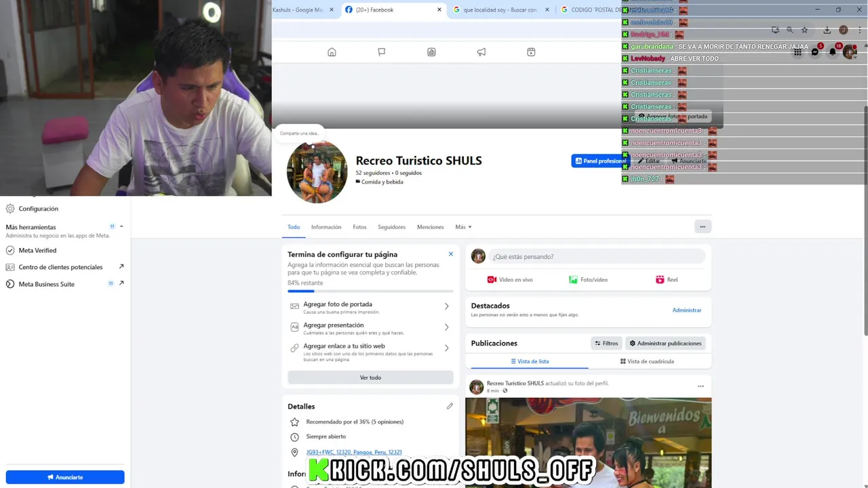Start a Video en vivo
This screenshot has height=488, width=868.
pyautogui.click(x=510, y=279)
